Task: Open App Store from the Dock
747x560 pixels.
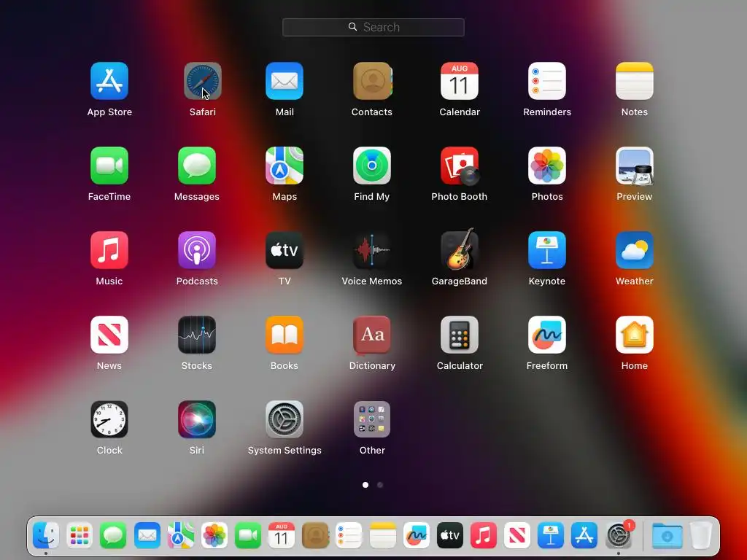Action: (584, 536)
